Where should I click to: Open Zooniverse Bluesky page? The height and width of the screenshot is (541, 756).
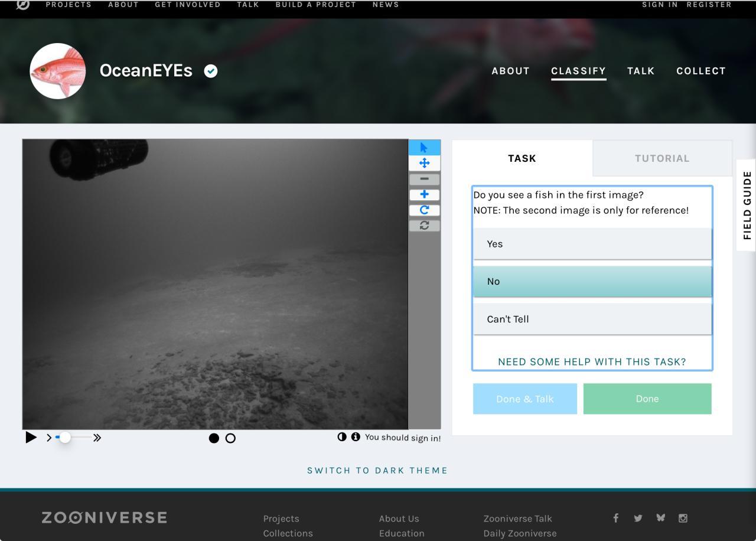[660, 518]
